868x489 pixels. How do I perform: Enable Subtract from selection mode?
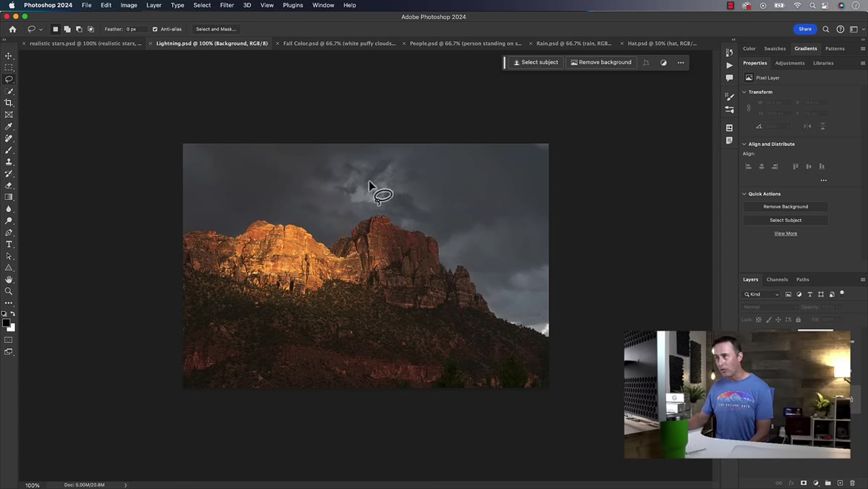(79, 29)
